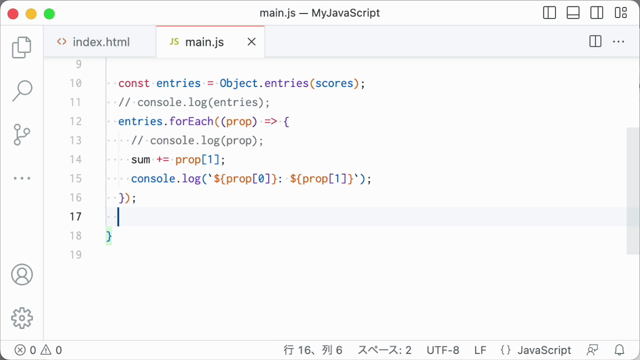
Task: Toggle the secondary side bar layout
Action: tap(596, 13)
